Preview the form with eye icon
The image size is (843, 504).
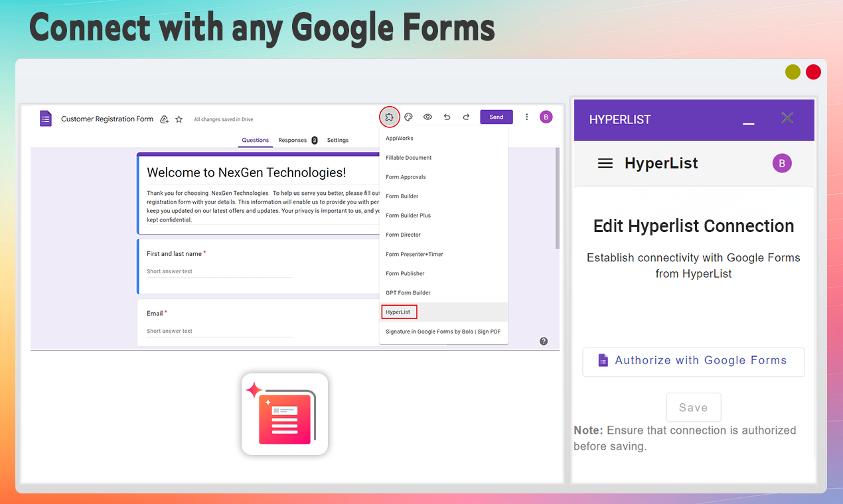coord(428,117)
